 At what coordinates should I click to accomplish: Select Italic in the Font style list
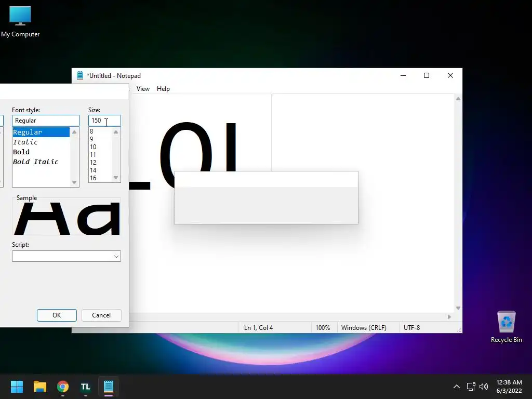click(41, 142)
